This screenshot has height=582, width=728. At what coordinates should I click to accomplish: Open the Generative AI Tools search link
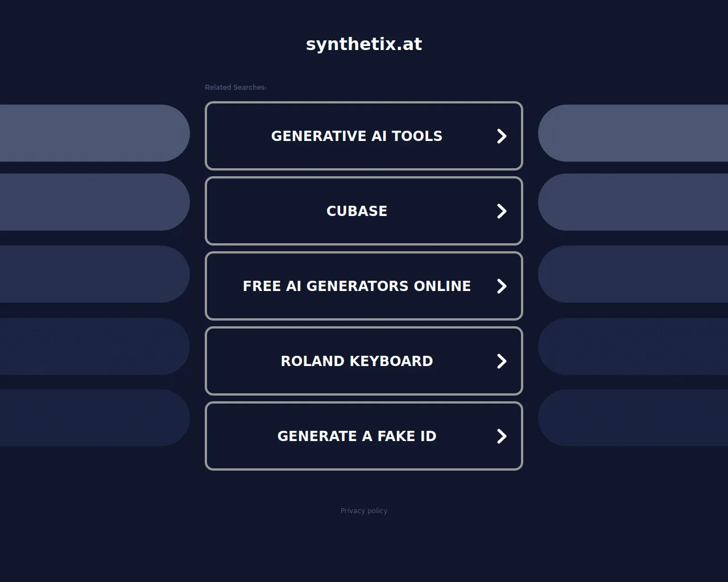coord(364,136)
